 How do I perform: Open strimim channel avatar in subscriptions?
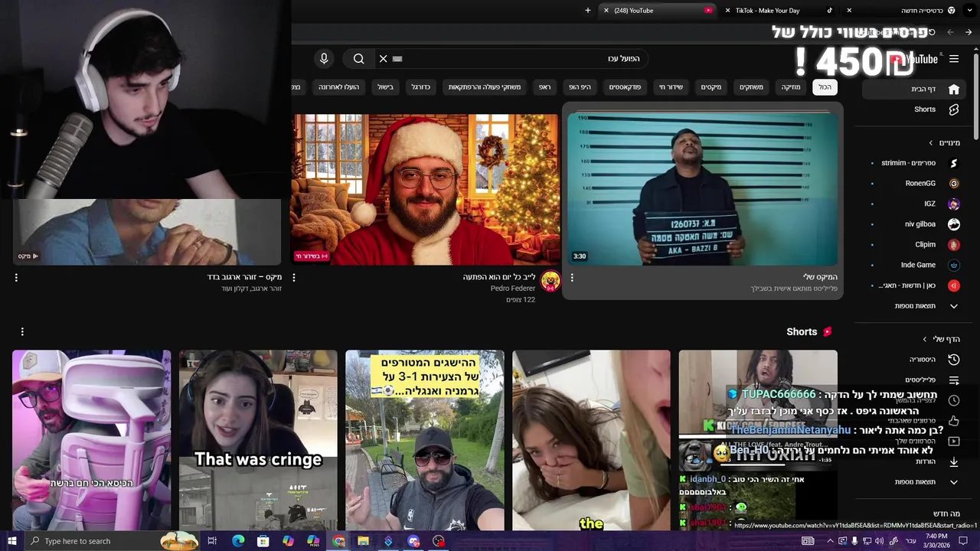point(954,163)
